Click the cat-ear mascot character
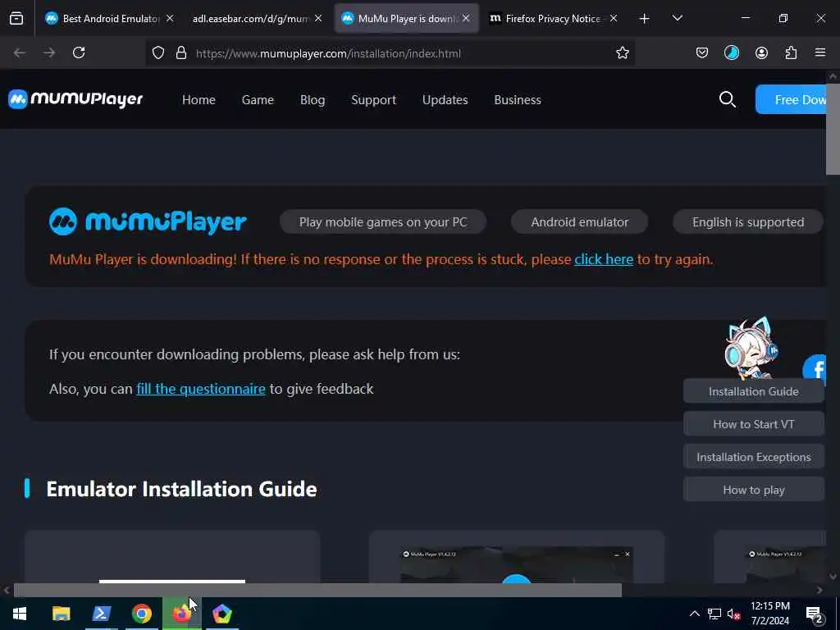This screenshot has height=630, width=840. 751,348
